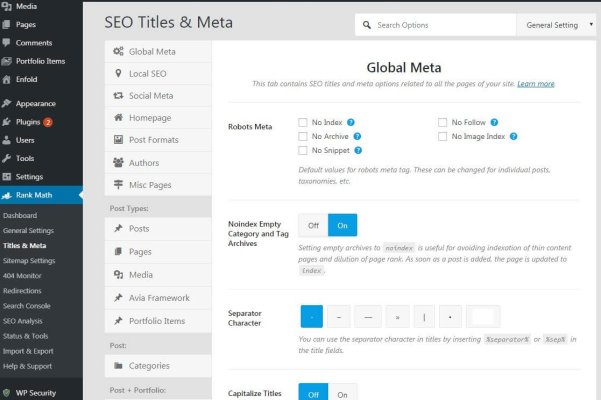Click the search magnifier icon
The height and width of the screenshot is (400, 601).
click(x=367, y=25)
